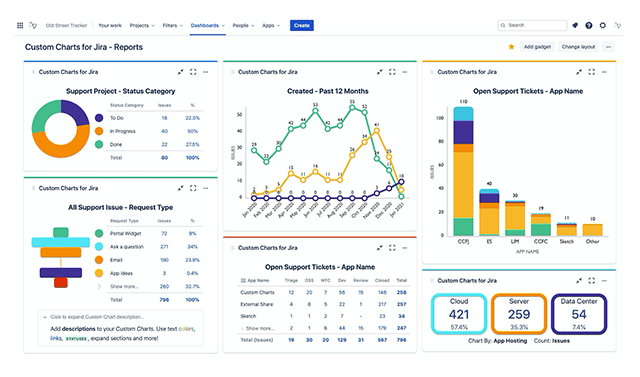The height and width of the screenshot is (377, 640).
Task: Open dashboard more actions ellipsis button
Action: click(x=608, y=47)
